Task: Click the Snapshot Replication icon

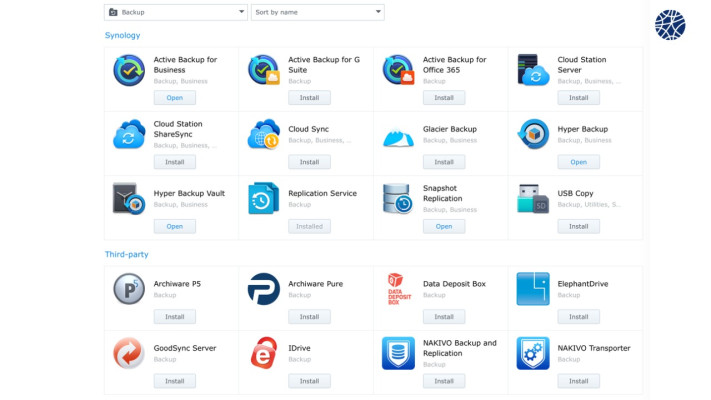Action: 398,199
